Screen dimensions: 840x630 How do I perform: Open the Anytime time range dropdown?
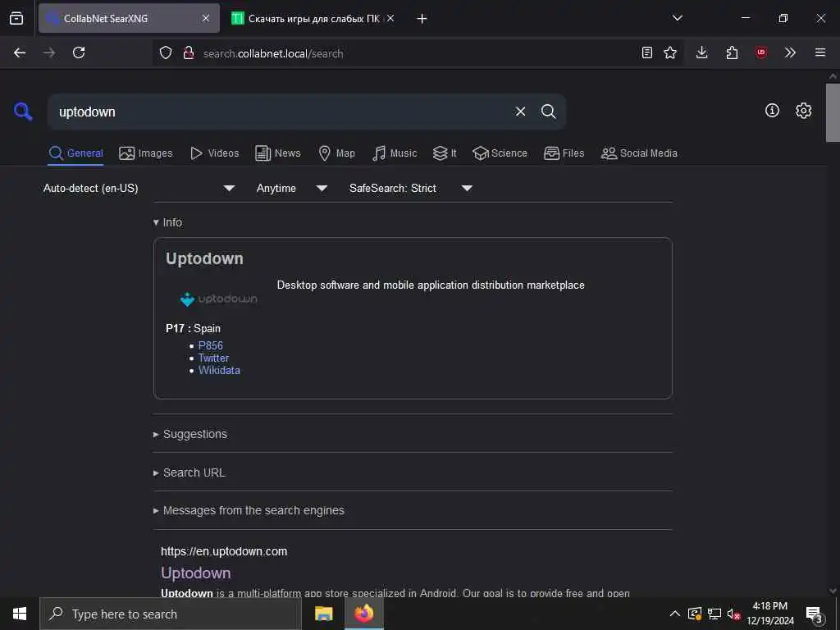tap(291, 188)
